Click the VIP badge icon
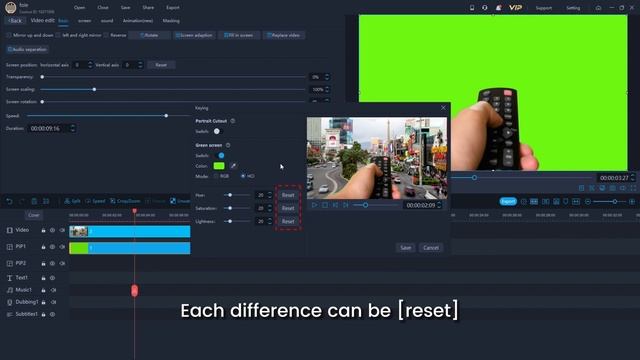Screen dimensions: 640x360 [x=515, y=8]
